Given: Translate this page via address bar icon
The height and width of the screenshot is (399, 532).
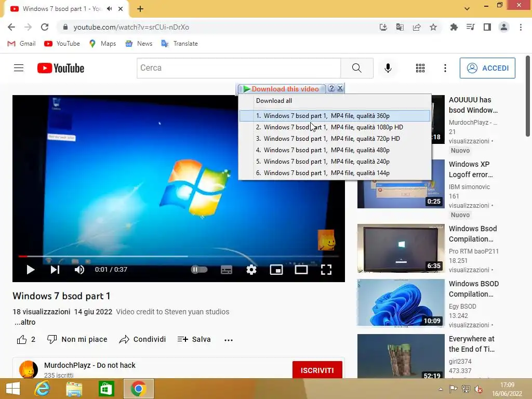Looking at the screenshot, I should point(400,27).
